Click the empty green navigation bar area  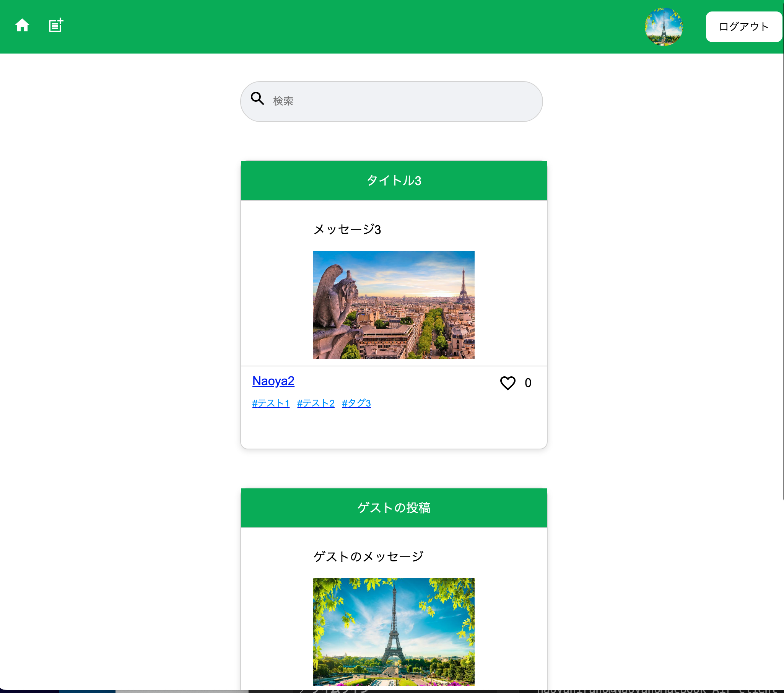click(345, 26)
